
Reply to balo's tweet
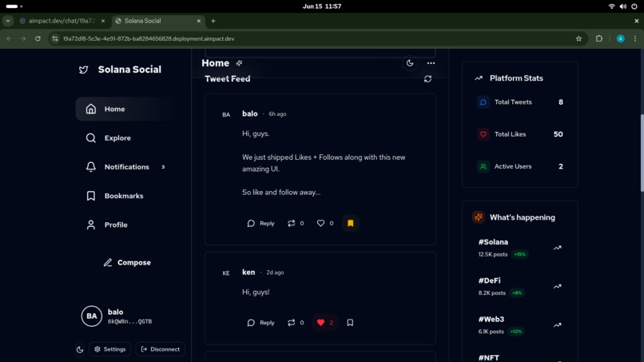tap(260, 223)
